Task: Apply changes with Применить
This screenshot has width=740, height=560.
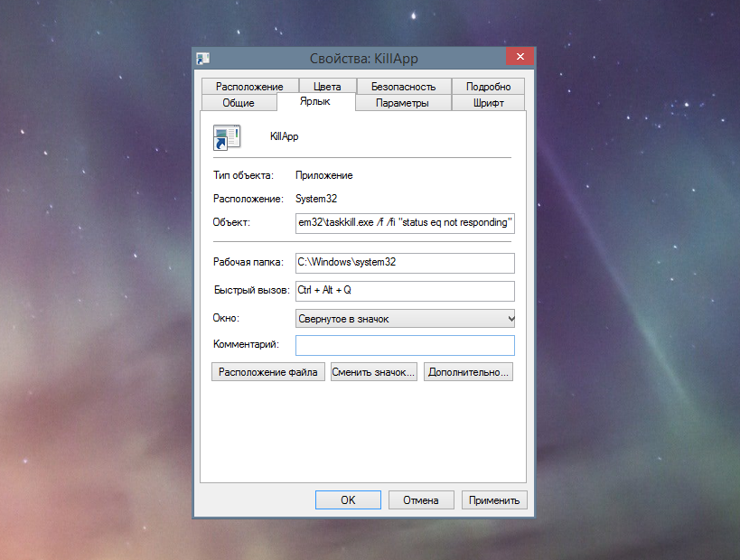Action: 494,499
